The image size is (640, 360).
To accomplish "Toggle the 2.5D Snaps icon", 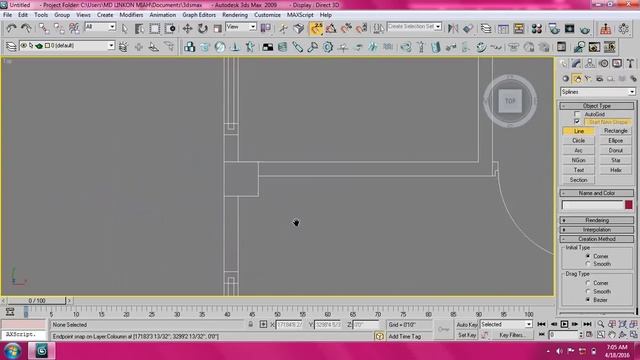I will pyautogui.click(x=316, y=28).
